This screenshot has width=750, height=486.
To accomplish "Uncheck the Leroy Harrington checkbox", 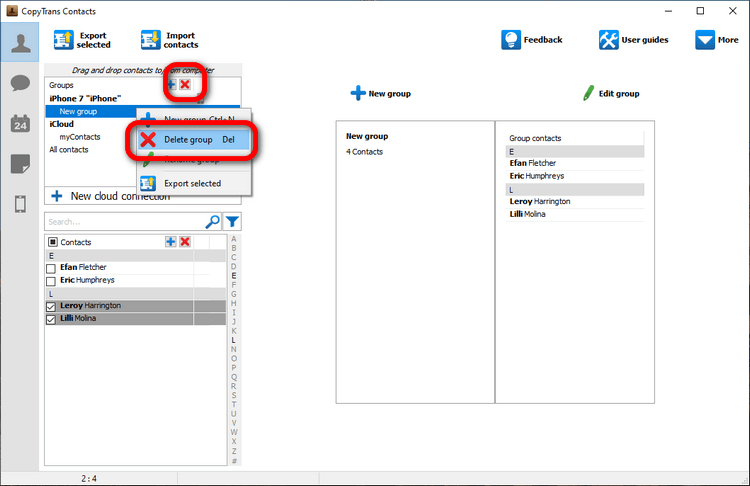I will coord(51,307).
